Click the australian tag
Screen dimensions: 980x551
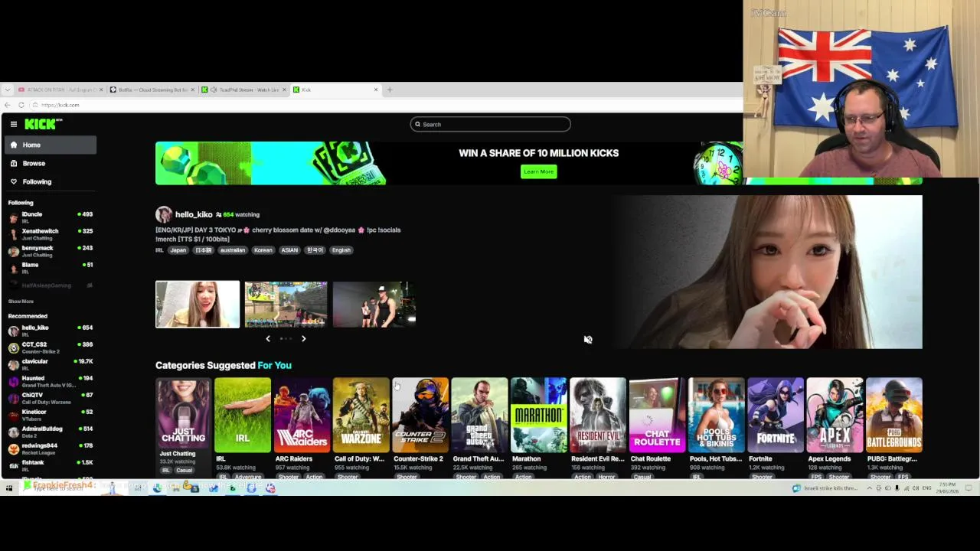[x=233, y=250]
